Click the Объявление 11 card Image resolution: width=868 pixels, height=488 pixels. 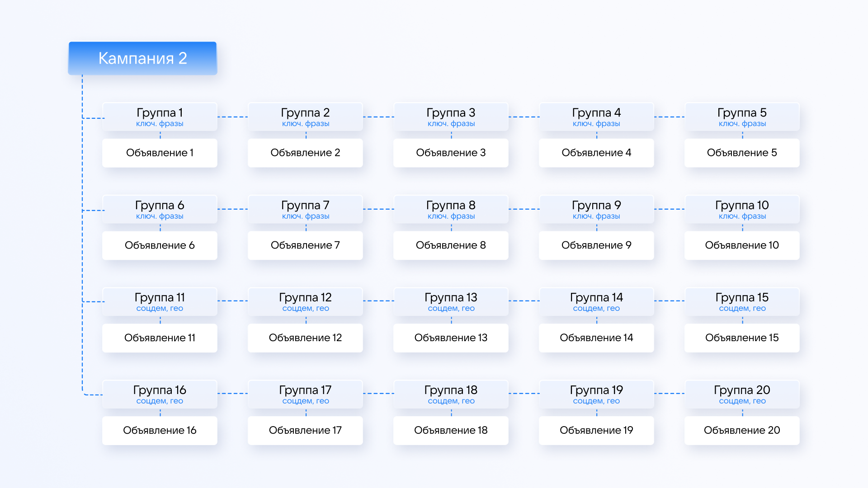click(x=160, y=338)
